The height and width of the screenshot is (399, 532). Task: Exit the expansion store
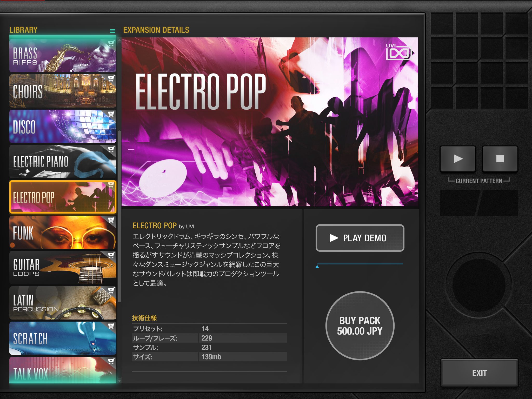tap(479, 373)
